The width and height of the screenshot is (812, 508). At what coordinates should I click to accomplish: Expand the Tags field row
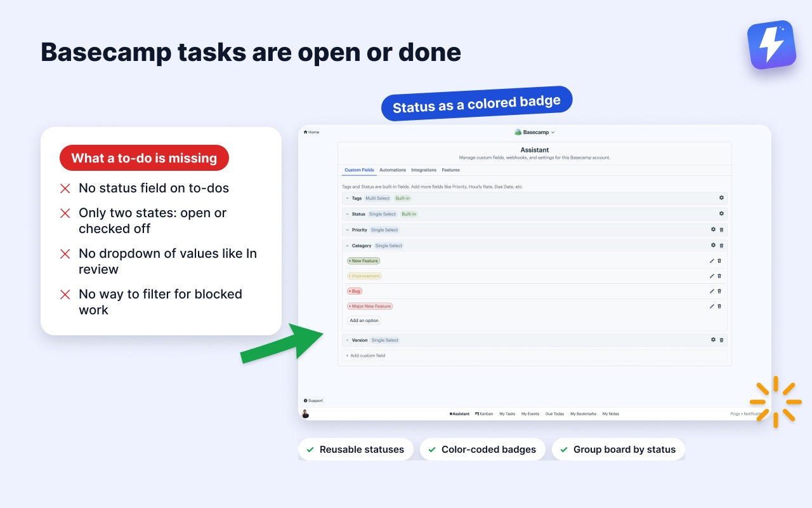(348, 198)
